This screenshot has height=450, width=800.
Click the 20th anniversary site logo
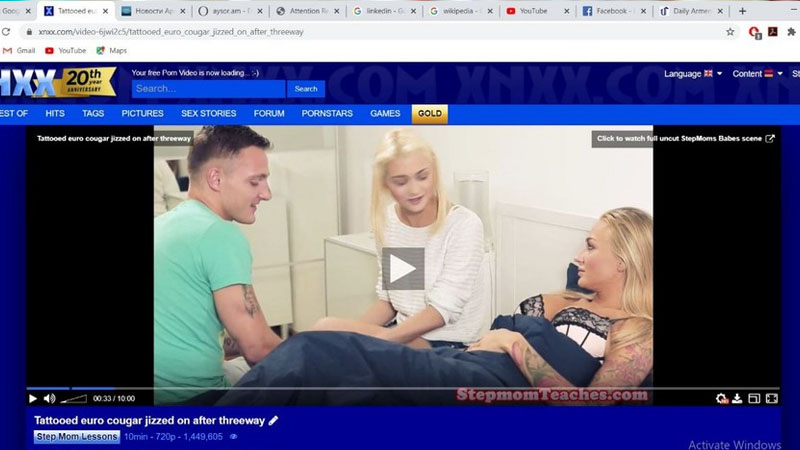[x=58, y=82]
